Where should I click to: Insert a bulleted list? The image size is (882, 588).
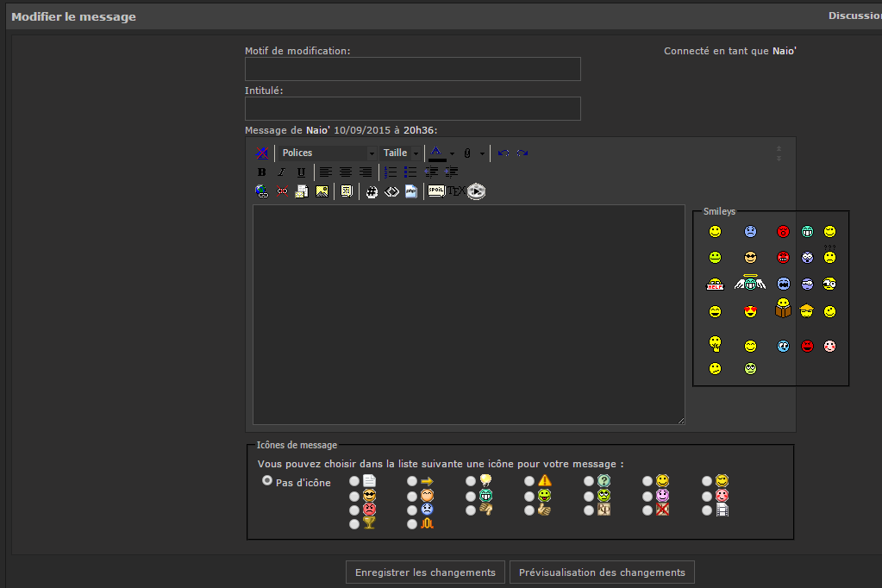410,172
